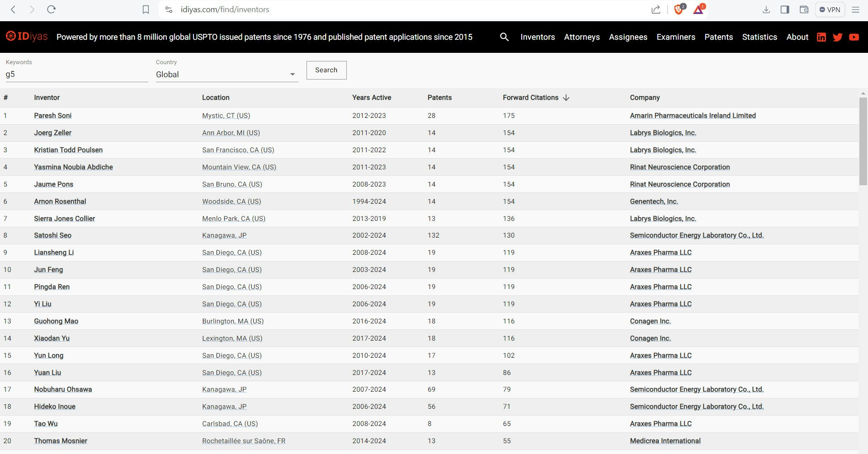Open Brave Wallet icon
The image size is (868, 454).
pyautogui.click(x=804, y=9)
